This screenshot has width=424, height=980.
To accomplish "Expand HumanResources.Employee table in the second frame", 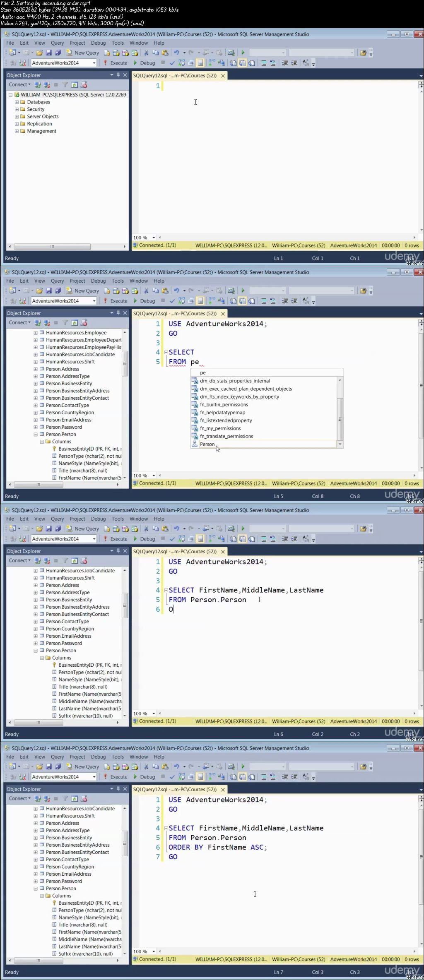I will click(36, 333).
